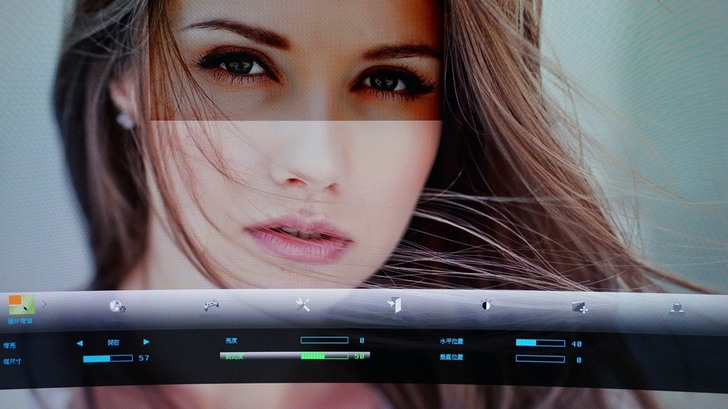728x409 pixels.
Task: Select the 水平位置 label
Action: click(451, 341)
